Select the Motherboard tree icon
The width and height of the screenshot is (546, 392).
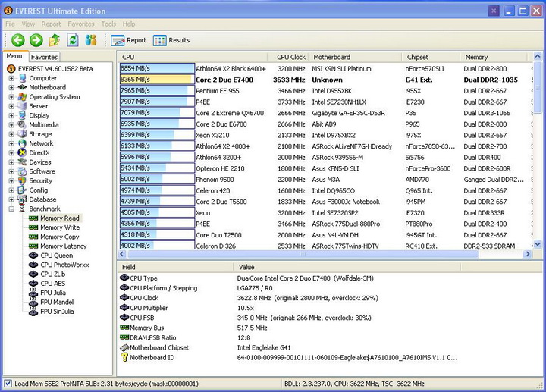[22, 87]
